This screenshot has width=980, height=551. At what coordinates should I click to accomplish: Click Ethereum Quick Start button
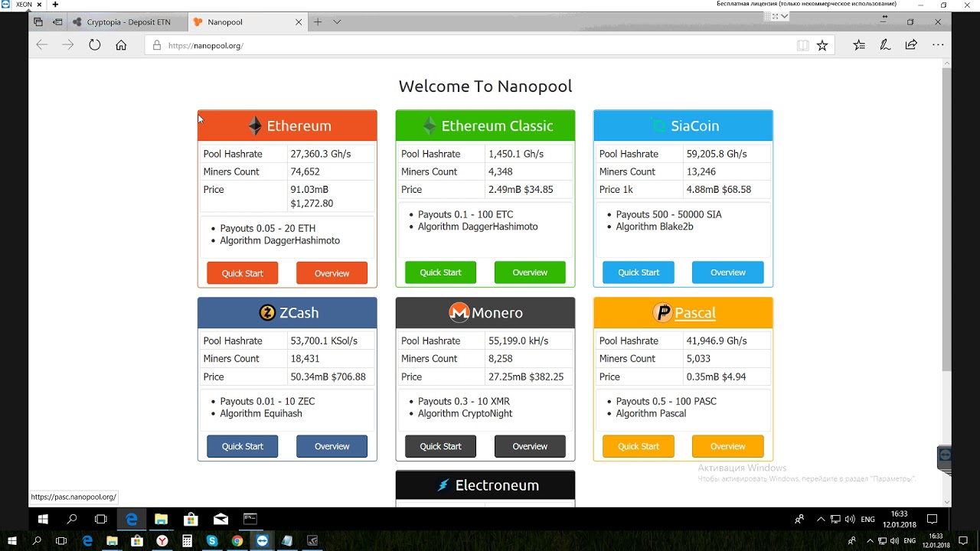point(242,273)
